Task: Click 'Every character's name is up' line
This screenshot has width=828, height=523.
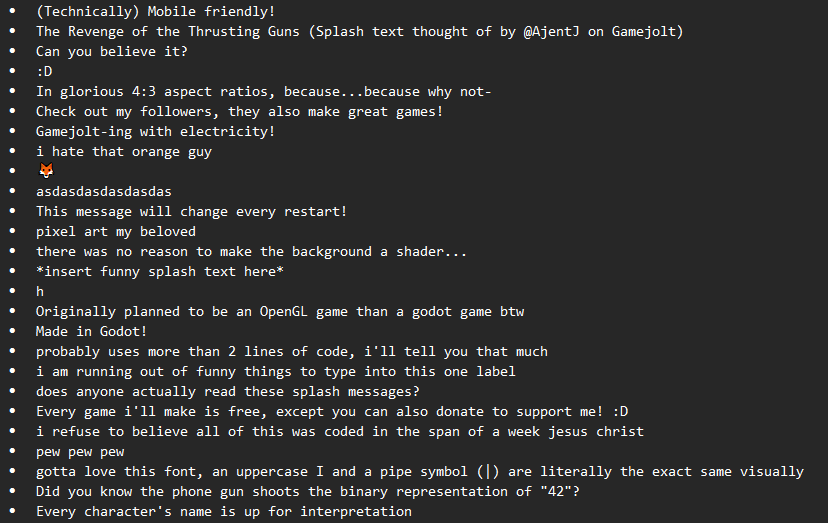Action: (224, 512)
